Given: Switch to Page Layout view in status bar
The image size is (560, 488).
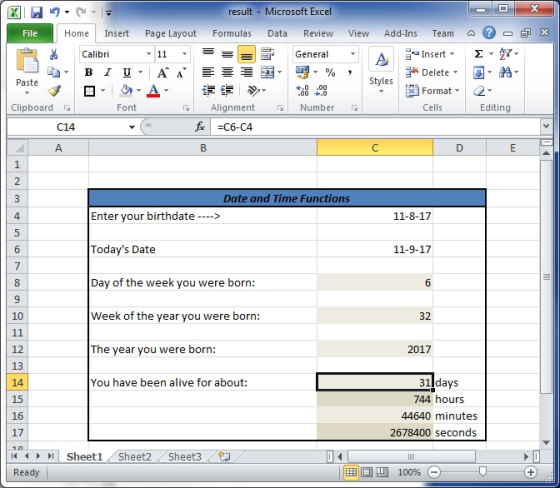Looking at the screenshot, I should (x=367, y=472).
